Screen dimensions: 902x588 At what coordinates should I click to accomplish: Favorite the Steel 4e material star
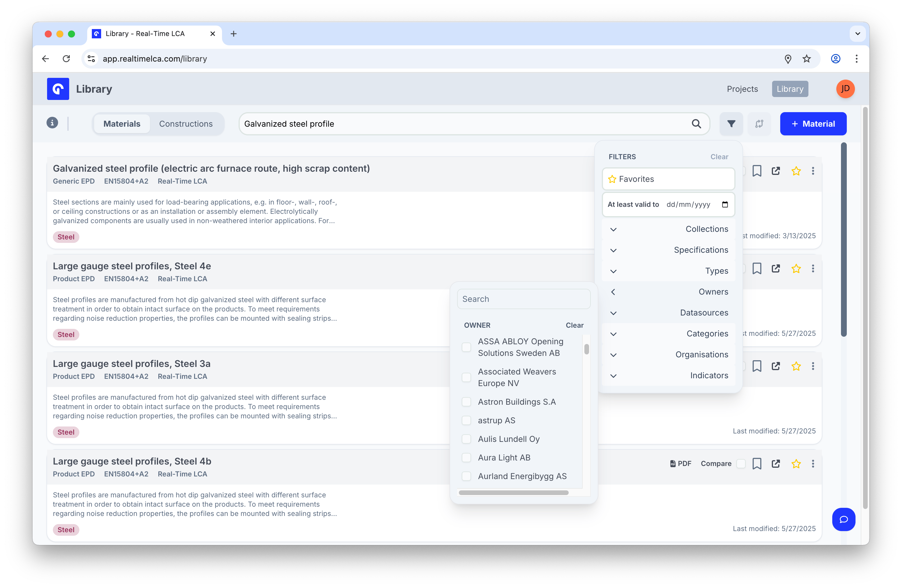point(796,269)
